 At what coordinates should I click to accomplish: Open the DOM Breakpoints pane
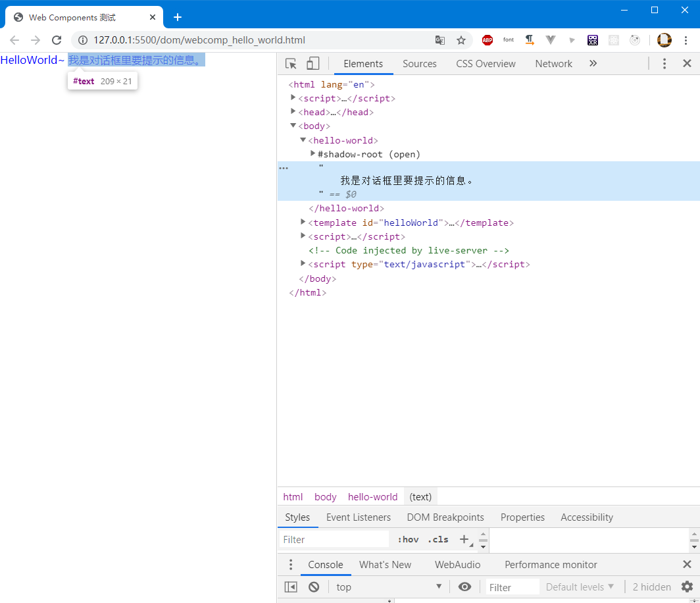pos(445,517)
